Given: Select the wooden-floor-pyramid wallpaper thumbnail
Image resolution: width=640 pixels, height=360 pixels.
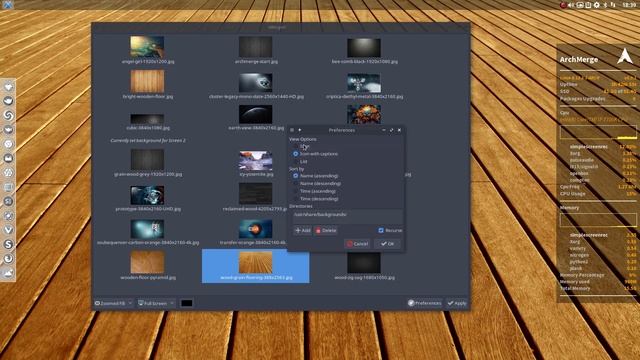Looking at the screenshot, I should tap(147, 262).
